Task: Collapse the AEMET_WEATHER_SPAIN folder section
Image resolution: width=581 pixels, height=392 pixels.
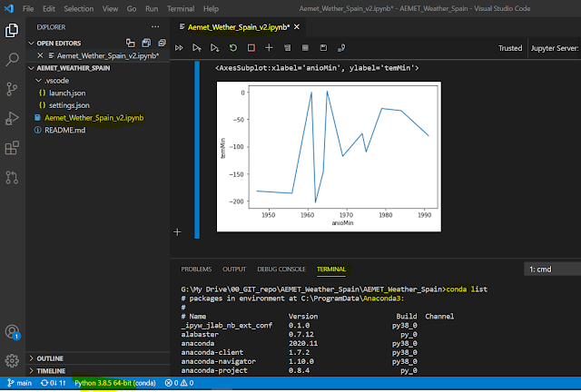Action: (31, 68)
